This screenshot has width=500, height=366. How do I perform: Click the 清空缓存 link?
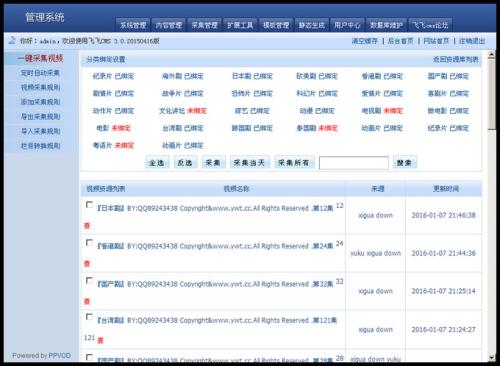coord(365,41)
